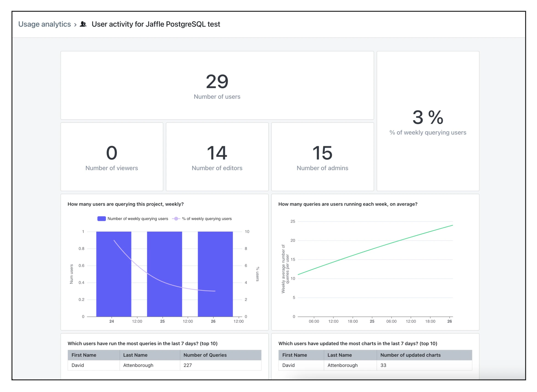
Task: Click the Usage analytics breadcrumb link
Action: [44, 24]
